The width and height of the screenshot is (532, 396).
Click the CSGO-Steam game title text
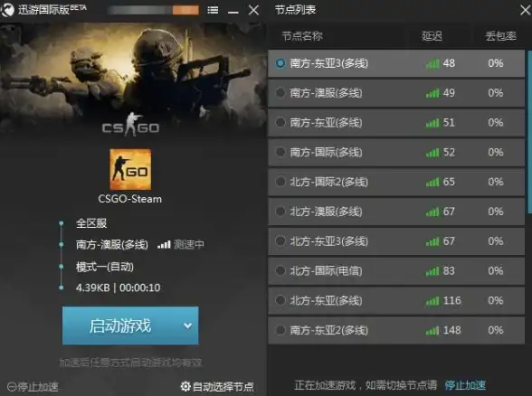tap(130, 199)
